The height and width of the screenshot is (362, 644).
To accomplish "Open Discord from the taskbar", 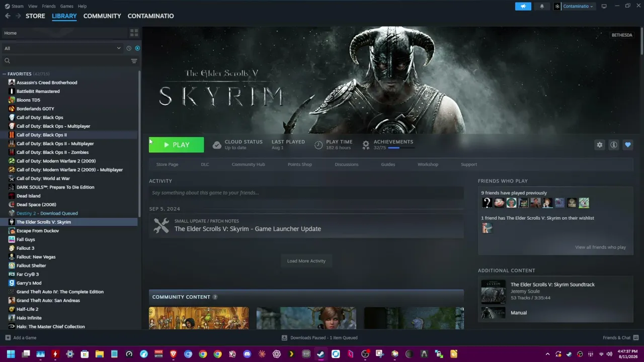I will [x=247, y=354].
